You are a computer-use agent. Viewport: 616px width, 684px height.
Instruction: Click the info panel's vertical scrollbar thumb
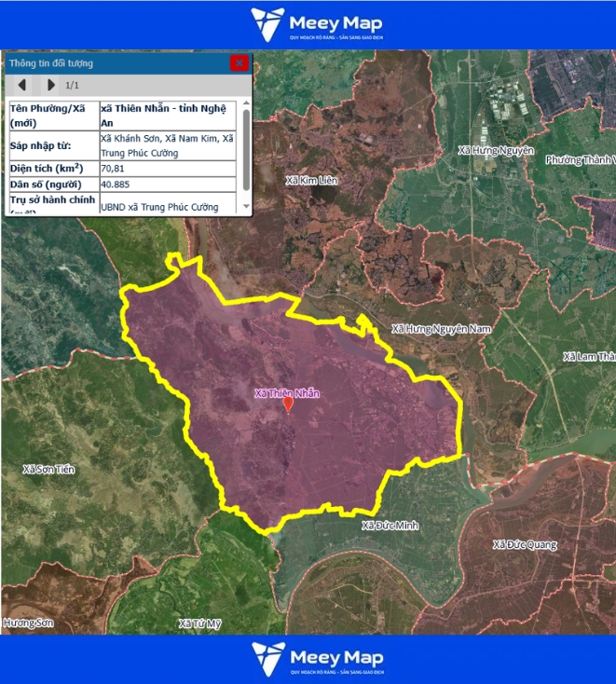pos(246,149)
